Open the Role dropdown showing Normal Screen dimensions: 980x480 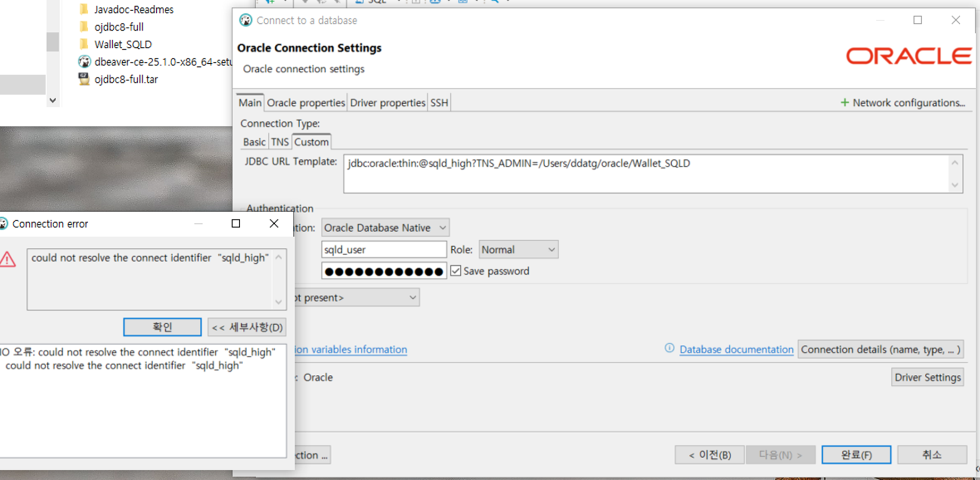tap(518, 249)
